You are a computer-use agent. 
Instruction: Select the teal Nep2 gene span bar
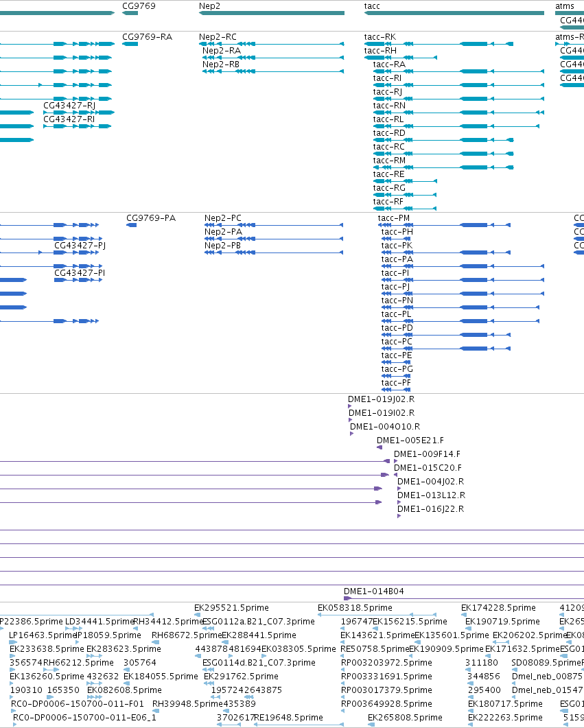tap(272, 13)
